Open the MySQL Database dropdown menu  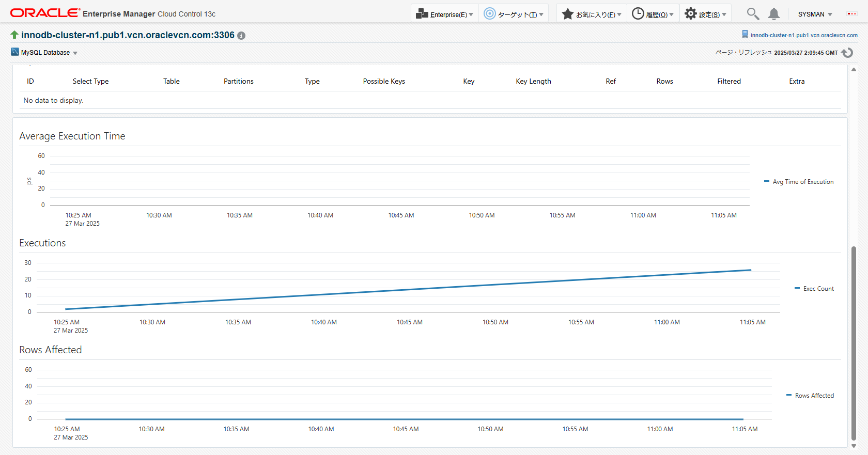click(x=49, y=53)
